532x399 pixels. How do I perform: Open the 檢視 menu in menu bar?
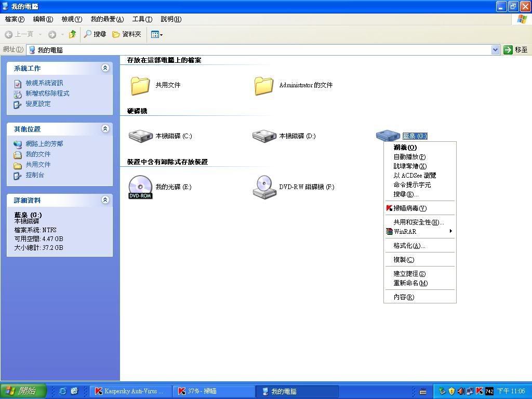(x=72, y=19)
